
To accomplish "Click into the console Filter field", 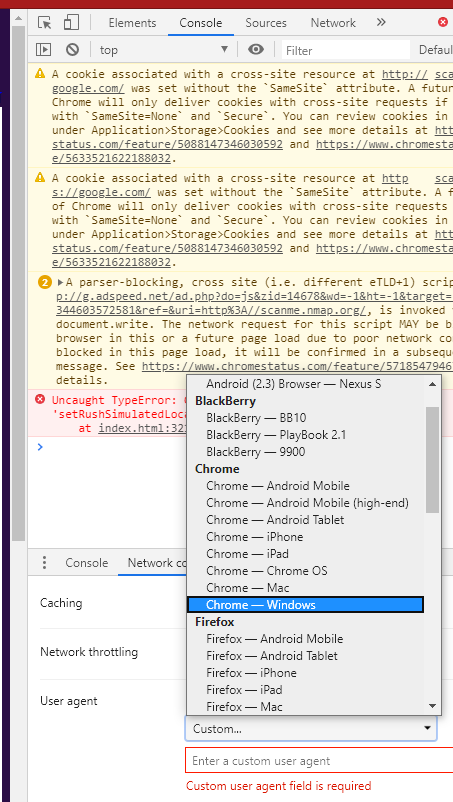I will pos(346,50).
